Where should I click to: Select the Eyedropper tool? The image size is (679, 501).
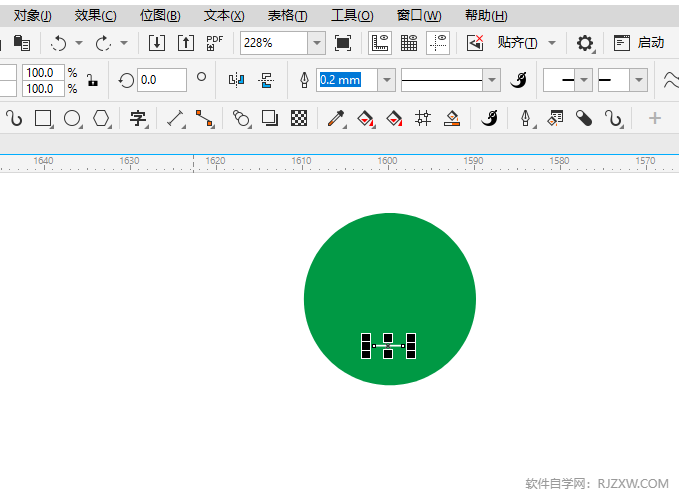click(x=336, y=118)
